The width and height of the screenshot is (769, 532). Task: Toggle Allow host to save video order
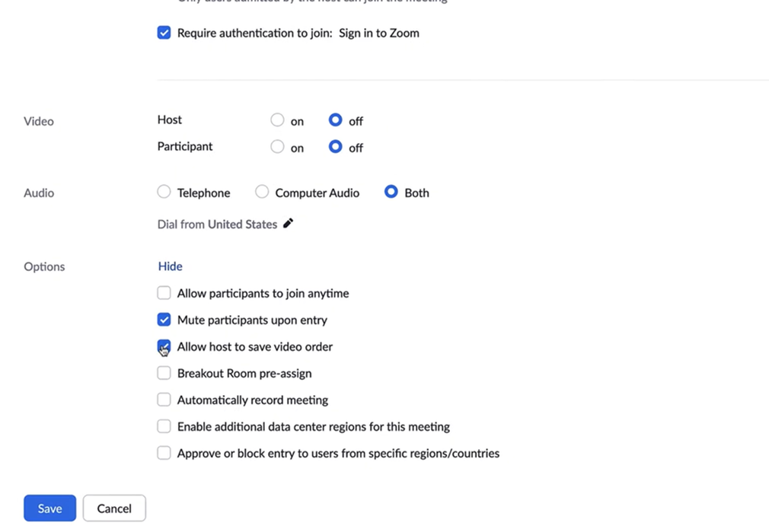pyautogui.click(x=164, y=346)
